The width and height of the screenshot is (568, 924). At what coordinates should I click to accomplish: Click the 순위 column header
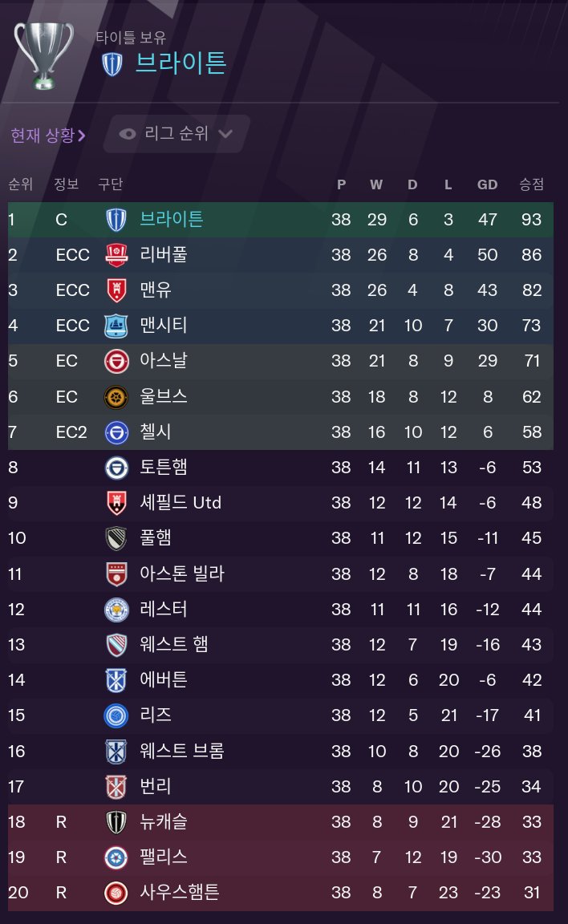click(x=20, y=184)
